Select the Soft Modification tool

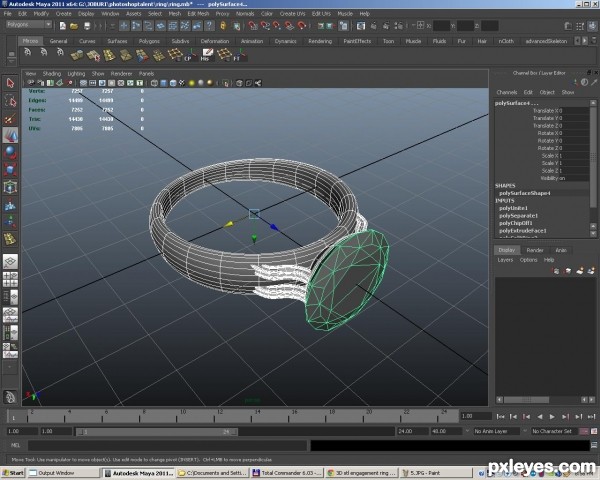point(10,206)
